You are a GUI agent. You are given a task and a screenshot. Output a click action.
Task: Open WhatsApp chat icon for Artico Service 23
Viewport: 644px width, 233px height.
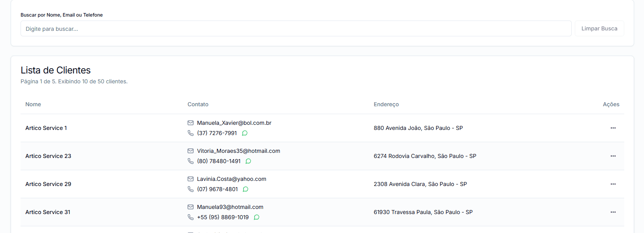[x=248, y=161]
